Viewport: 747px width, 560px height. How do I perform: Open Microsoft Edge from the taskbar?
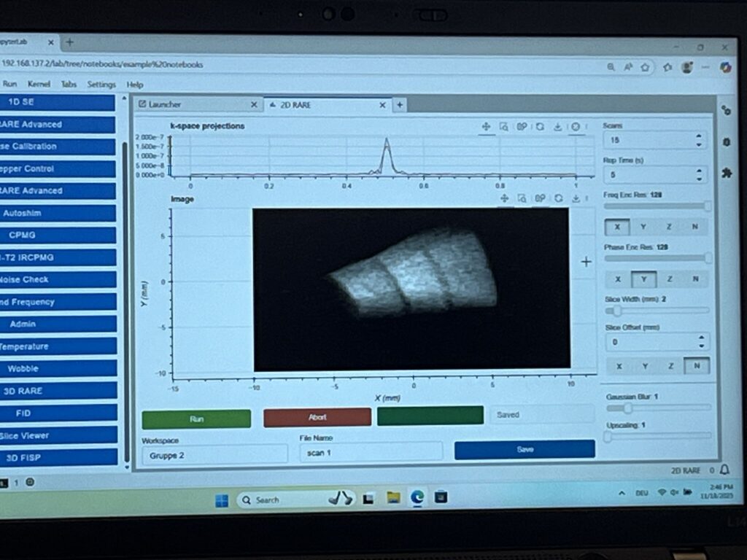[417, 498]
